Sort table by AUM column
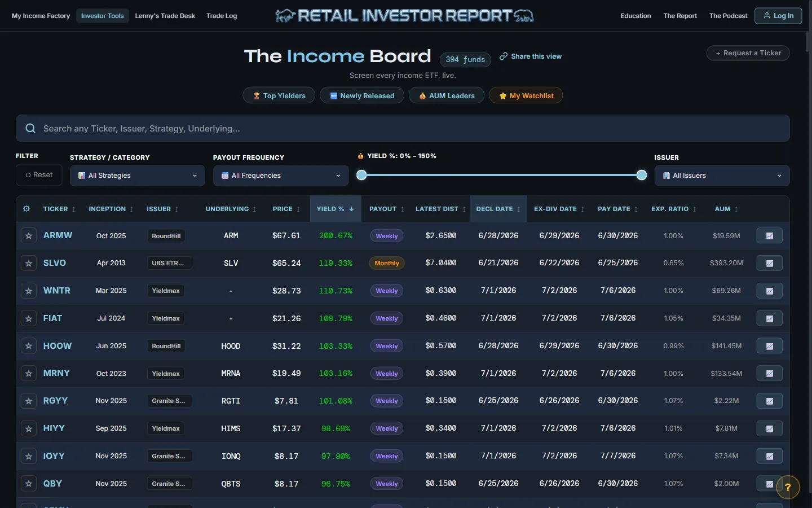This screenshot has width=812, height=508. [726, 209]
